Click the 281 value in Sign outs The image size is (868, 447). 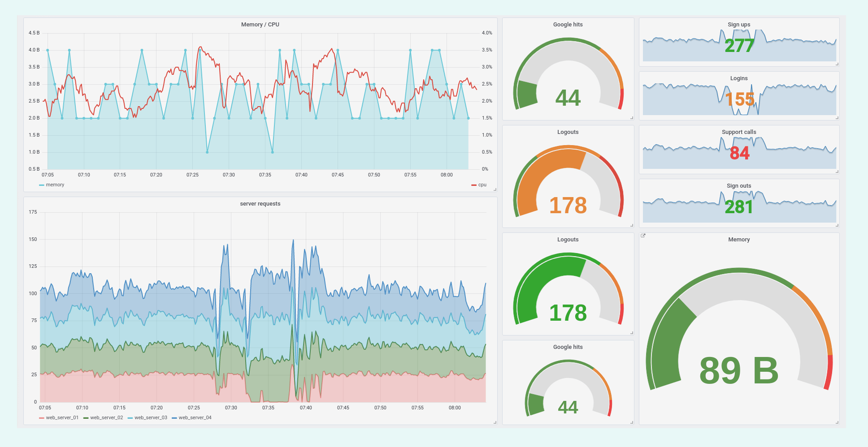coord(739,207)
